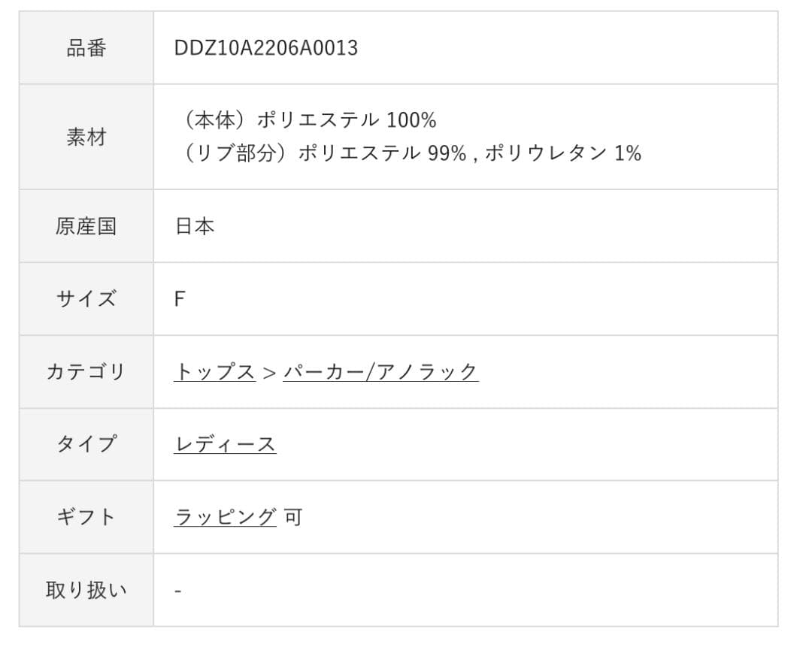
Task: Click the サイズ row header
Action: coord(86,298)
